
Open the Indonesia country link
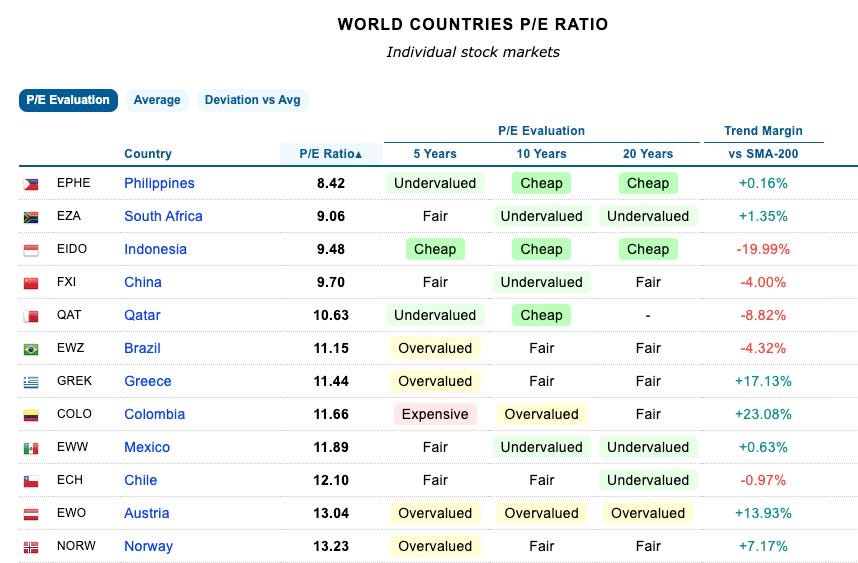155,249
